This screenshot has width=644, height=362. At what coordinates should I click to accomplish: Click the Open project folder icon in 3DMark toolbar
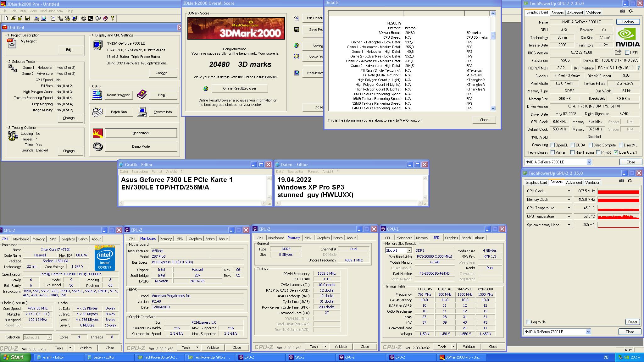point(13,19)
